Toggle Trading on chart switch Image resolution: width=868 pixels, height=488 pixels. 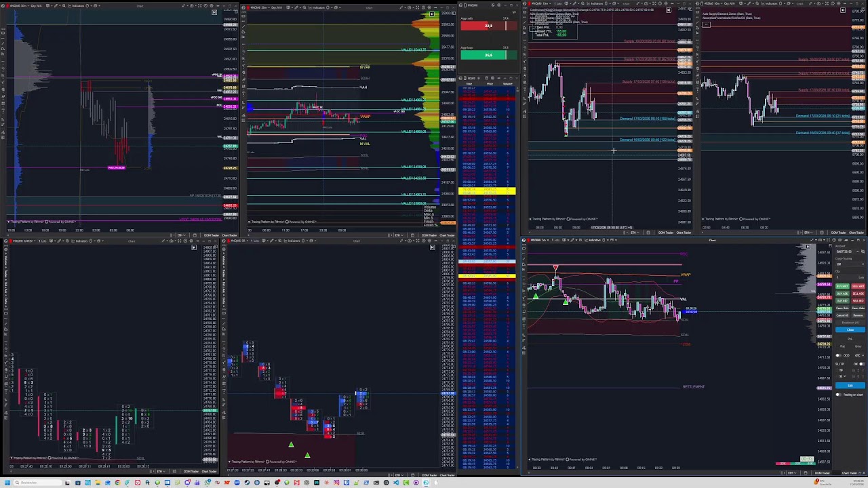pyautogui.click(x=839, y=394)
